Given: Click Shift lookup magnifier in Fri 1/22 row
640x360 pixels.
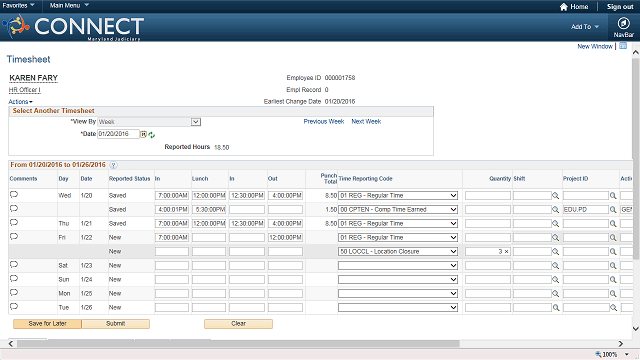Looking at the screenshot, I should tap(556, 238).
